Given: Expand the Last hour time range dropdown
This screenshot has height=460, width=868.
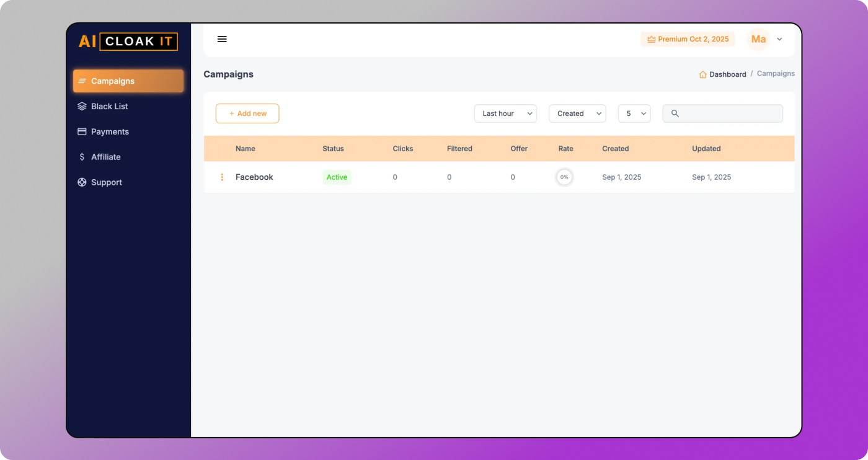Looking at the screenshot, I should point(505,113).
